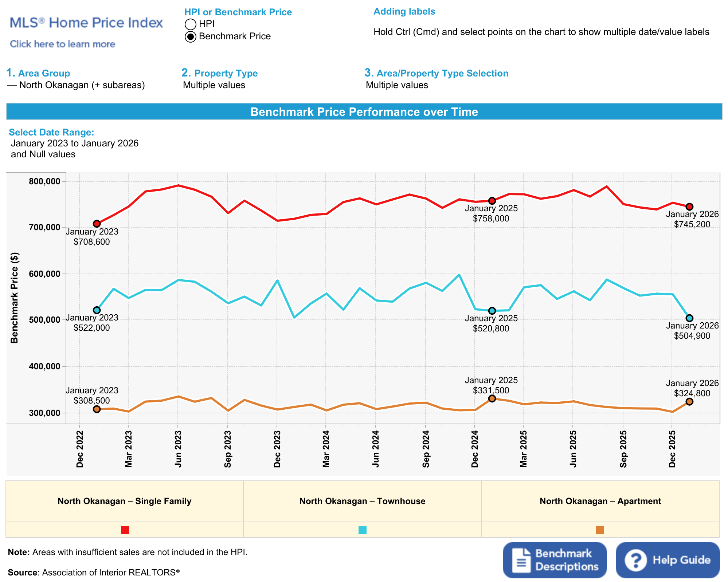Click the Sep 2024 x-axis label
The image size is (728, 582).
[426, 449]
